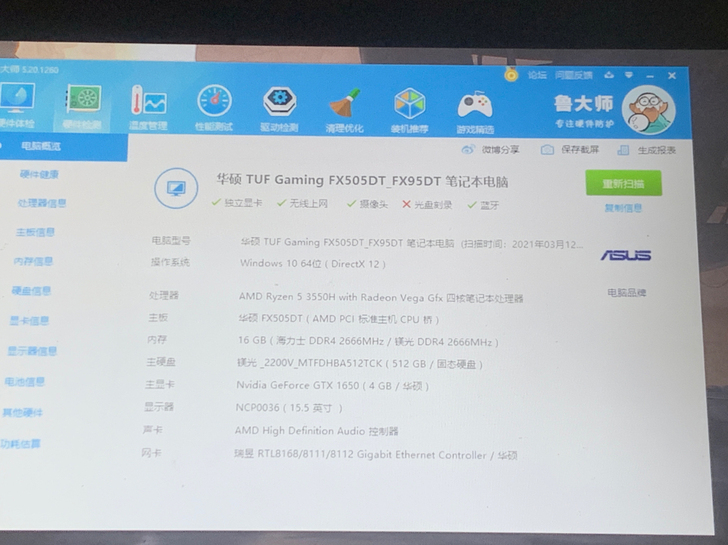Open 清理优化 cleanup broom icon
This screenshot has width=728, height=545.
(344, 110)
